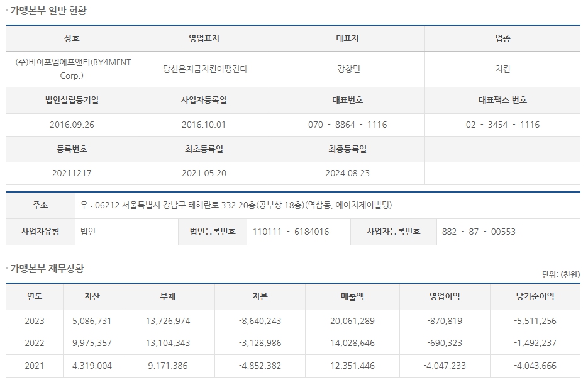Click the 당기순이익 column header
The image size is (588, 382).
coord(535,296)
